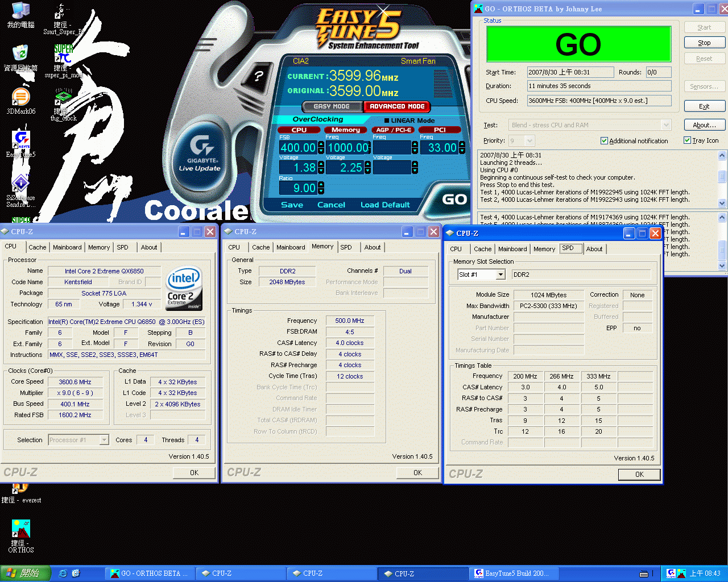Click the EasyTune system tray icon

pyautogui.click(x=671, y=573)
